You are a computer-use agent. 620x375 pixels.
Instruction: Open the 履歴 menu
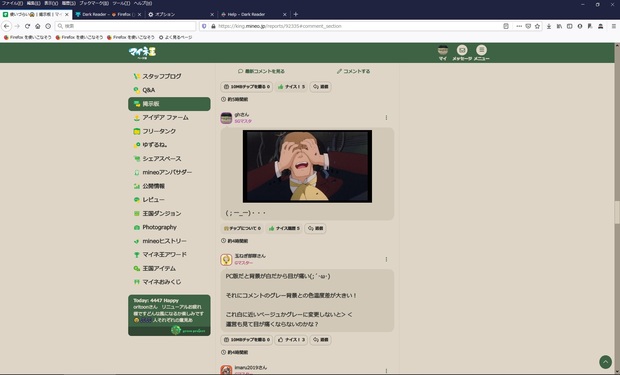coord(68,3)
